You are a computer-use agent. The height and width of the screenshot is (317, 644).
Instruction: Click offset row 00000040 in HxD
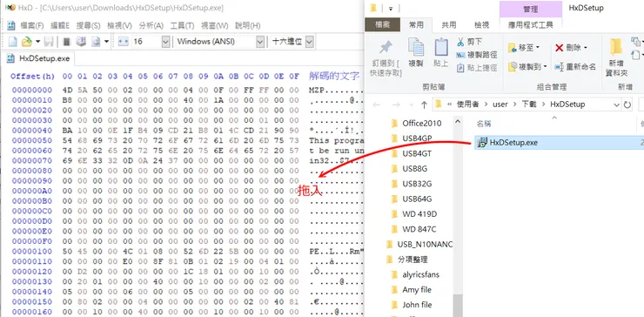[x=32, y=131]
